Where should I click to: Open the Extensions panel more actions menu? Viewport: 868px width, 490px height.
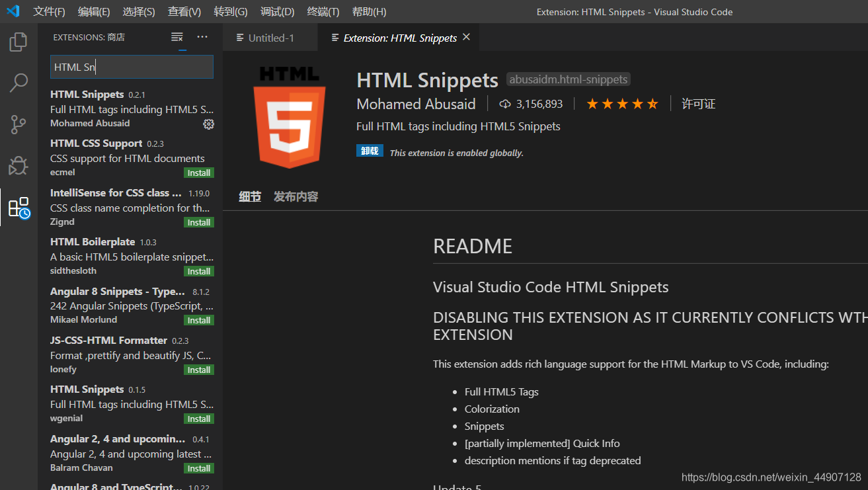click(202, 37)
